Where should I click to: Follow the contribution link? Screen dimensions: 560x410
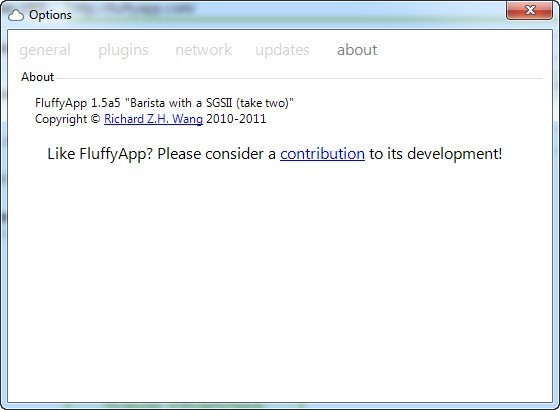(x=322, y=154)
